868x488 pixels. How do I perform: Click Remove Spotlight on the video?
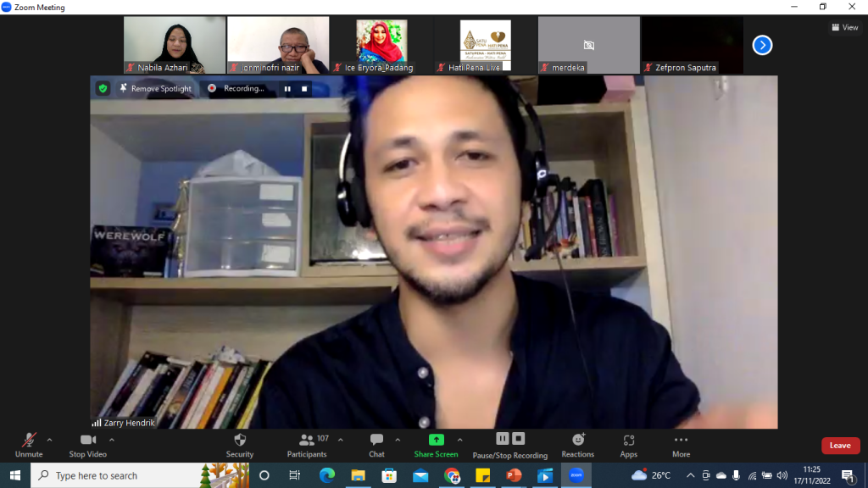coord(156,88)
